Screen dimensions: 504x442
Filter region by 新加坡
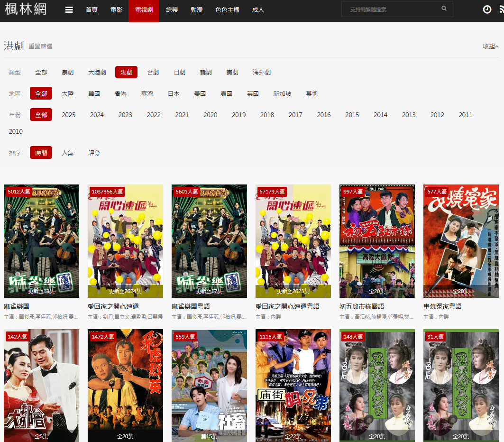click(x=282, y=93)
